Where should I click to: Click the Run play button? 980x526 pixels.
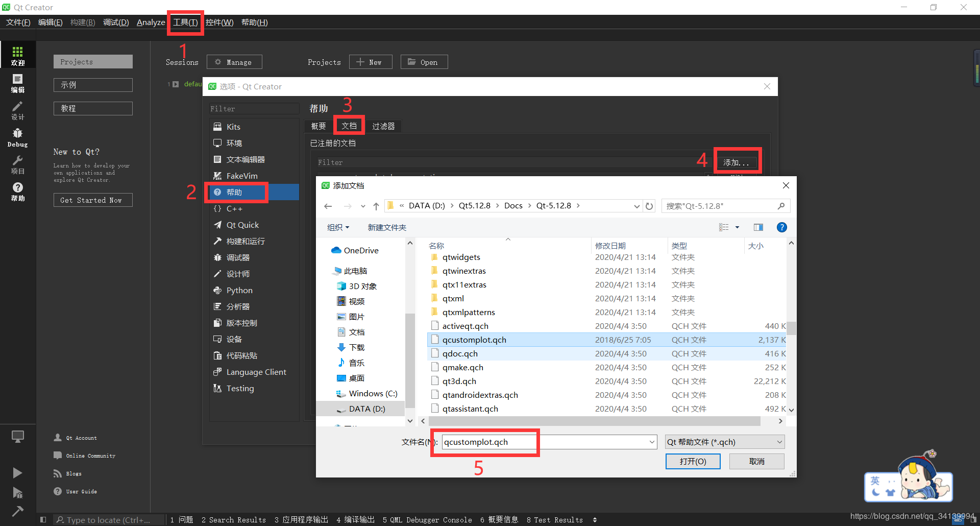click(x=17, y=473)
